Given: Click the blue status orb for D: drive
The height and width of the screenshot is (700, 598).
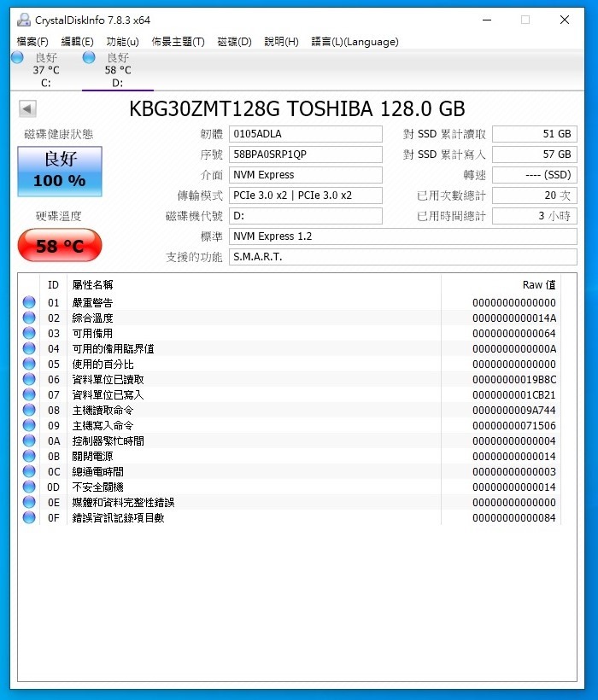Looking at the screenshot, I should 89,57.
